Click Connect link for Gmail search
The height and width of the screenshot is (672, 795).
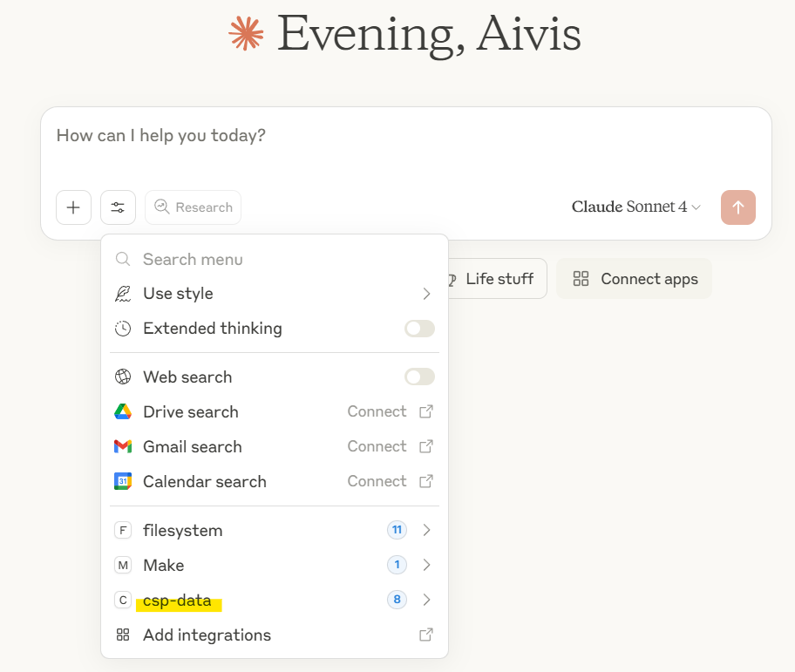(x=377, y=446)
